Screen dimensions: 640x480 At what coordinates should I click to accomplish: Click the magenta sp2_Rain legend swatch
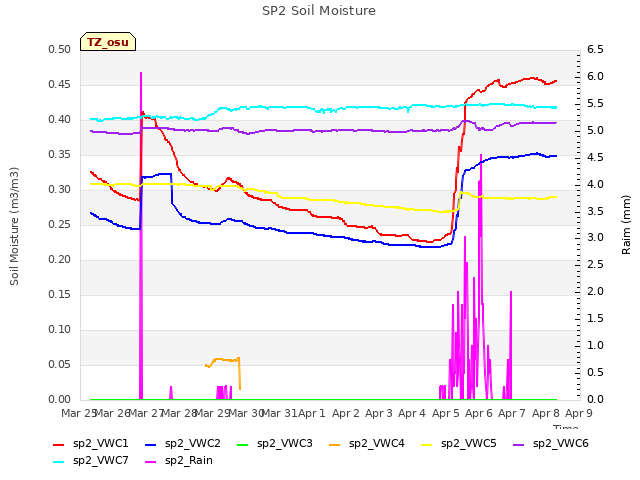point(151,462)
